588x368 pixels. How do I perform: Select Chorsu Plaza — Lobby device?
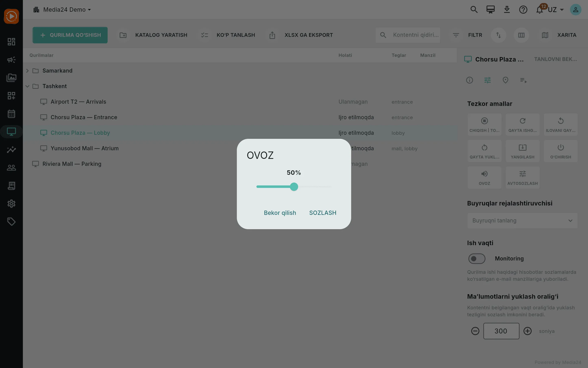point(240,133)
